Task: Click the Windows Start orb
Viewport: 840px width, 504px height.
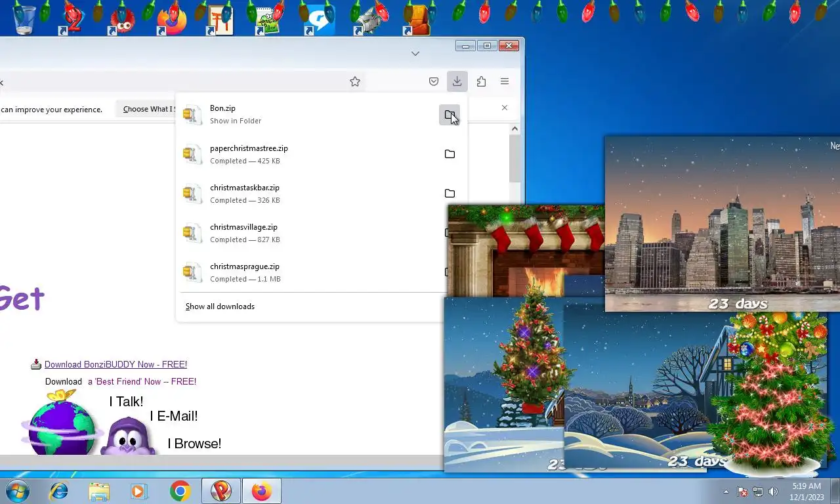Action: (18, 491)
